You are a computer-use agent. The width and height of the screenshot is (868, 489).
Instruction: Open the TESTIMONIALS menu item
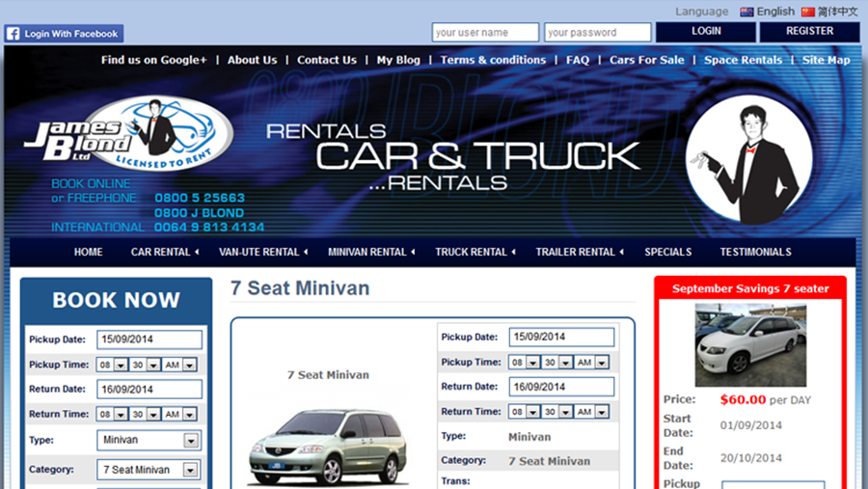coord(755,252)
